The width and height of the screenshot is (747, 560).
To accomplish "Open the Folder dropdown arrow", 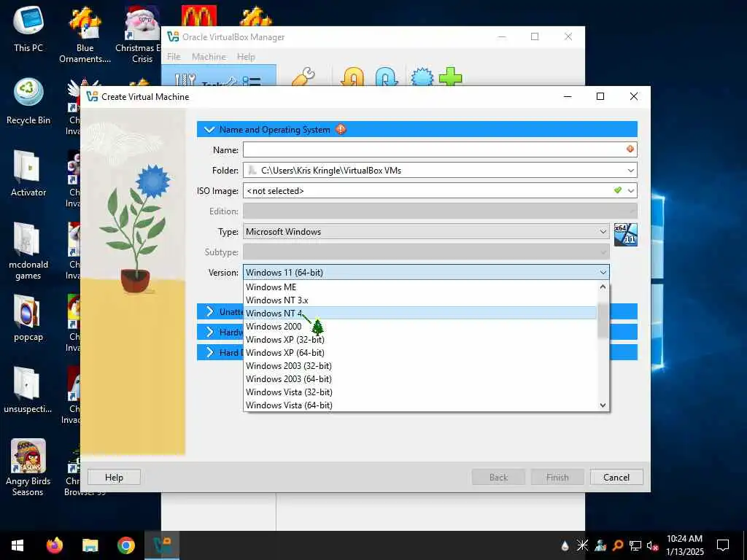I will 630,171.
